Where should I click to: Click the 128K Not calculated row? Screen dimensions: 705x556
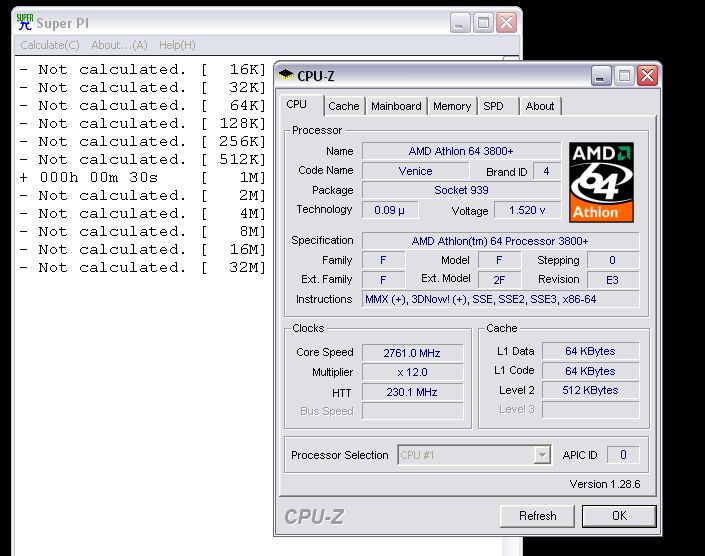pyautogui.click(x=143, y=124)
